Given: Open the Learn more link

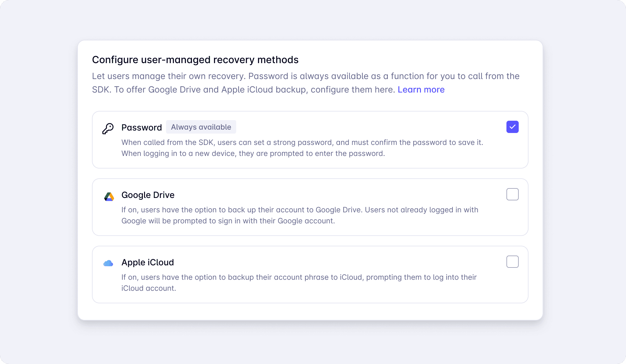Looking at the screenshot, I should point(421,89).
